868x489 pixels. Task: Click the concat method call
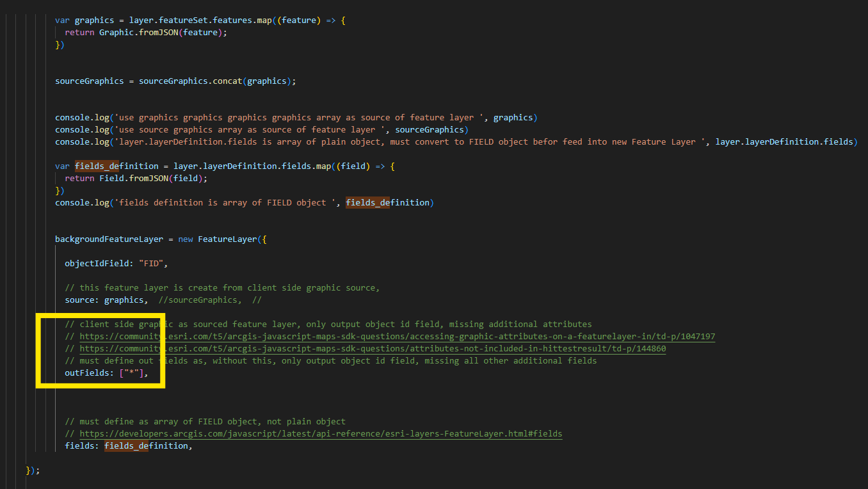pyautogui.click(x=227, y=81)
